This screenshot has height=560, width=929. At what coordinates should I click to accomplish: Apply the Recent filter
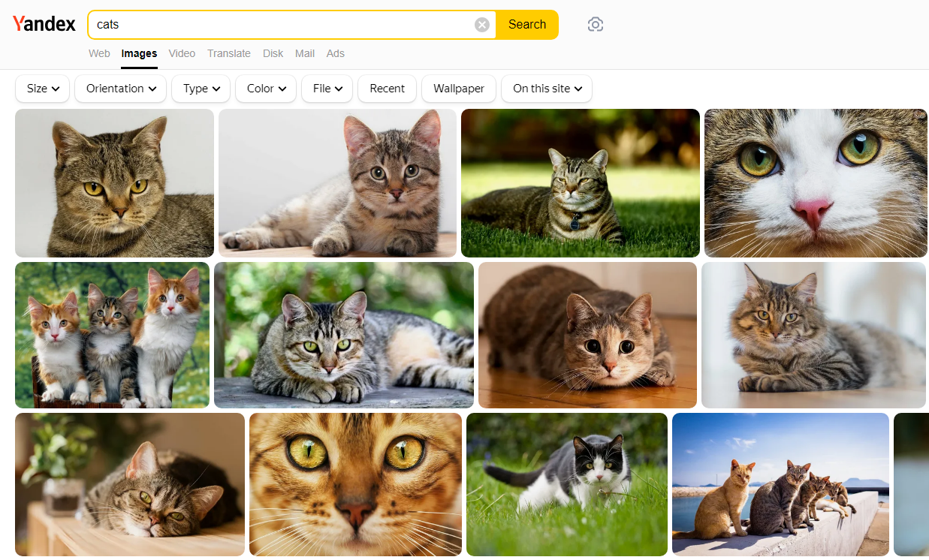coord(387,89)
